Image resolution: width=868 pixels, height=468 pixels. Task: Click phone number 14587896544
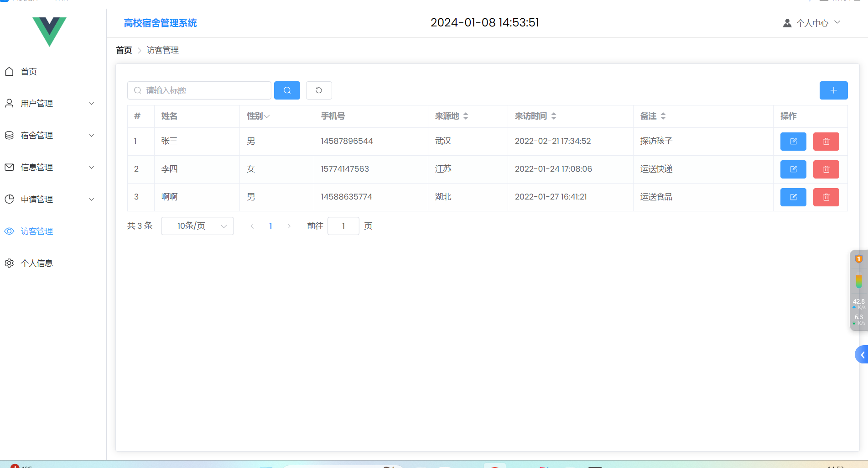pos(347,141)
